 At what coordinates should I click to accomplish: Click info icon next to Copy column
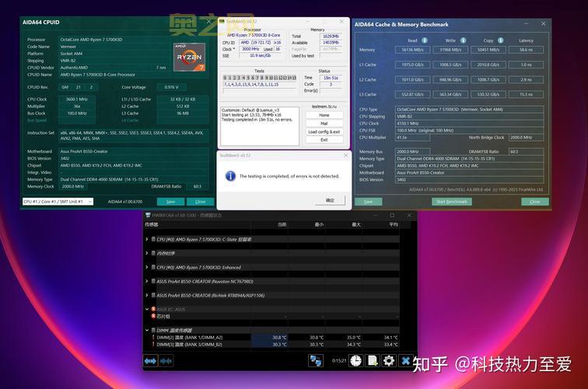click(x=501, y=40)
